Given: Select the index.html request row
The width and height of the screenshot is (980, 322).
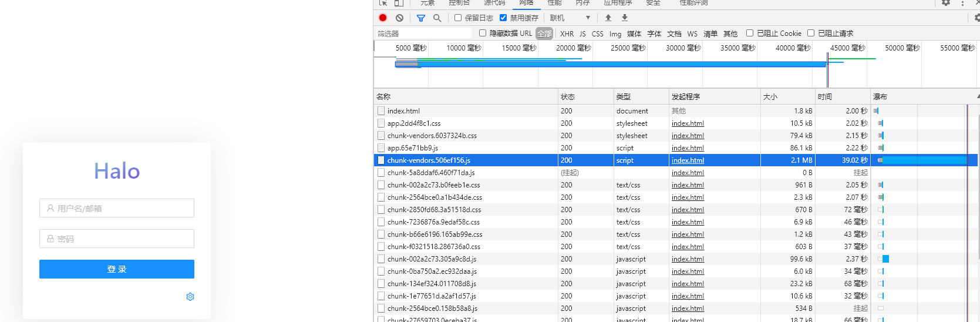Looking at the screenshot, I should 676,110.
